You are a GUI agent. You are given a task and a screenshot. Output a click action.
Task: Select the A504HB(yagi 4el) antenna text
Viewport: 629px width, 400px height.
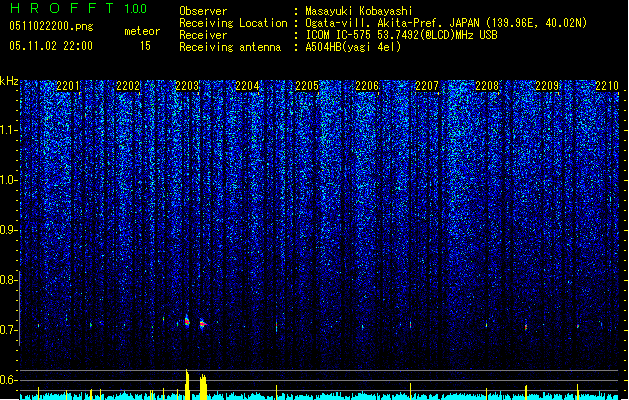pyautogui.click(x=353, y=47)
